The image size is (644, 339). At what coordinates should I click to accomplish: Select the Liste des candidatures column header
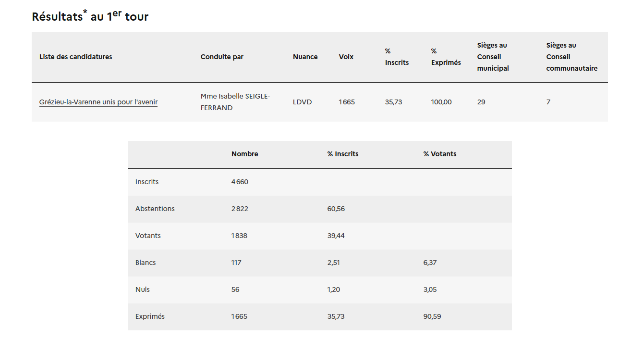(x=75, y=57)
